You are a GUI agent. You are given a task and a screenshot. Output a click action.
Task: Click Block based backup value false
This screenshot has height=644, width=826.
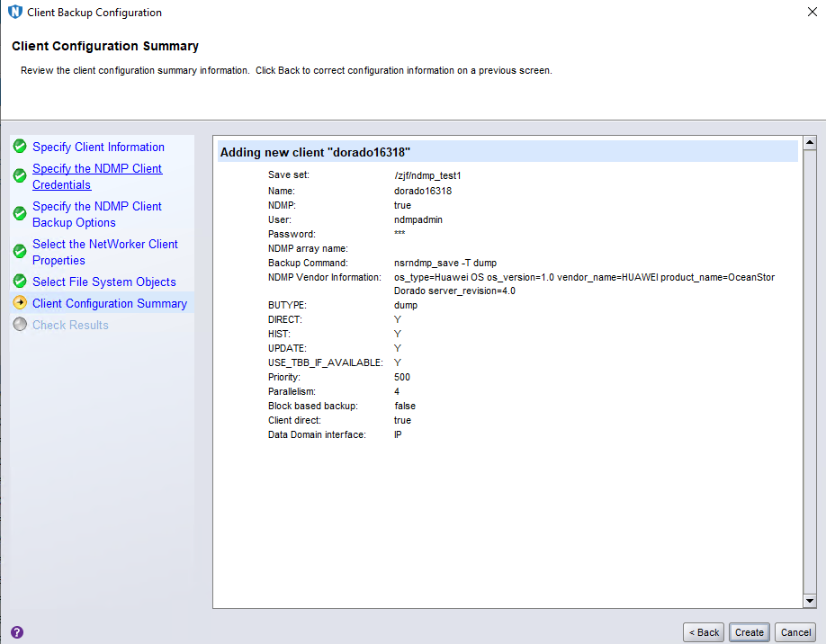(x=405, y=406)
